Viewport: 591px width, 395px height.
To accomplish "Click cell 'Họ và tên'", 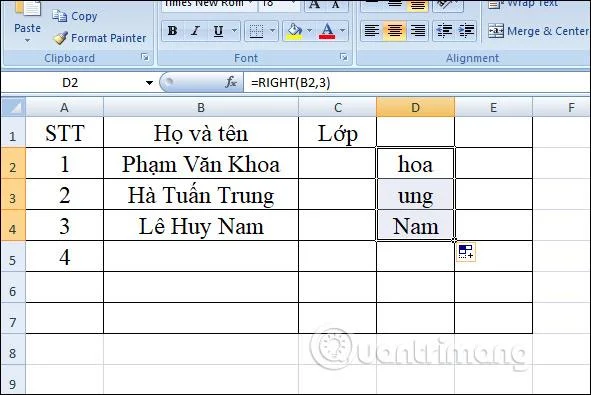I will tap(201, 133).
